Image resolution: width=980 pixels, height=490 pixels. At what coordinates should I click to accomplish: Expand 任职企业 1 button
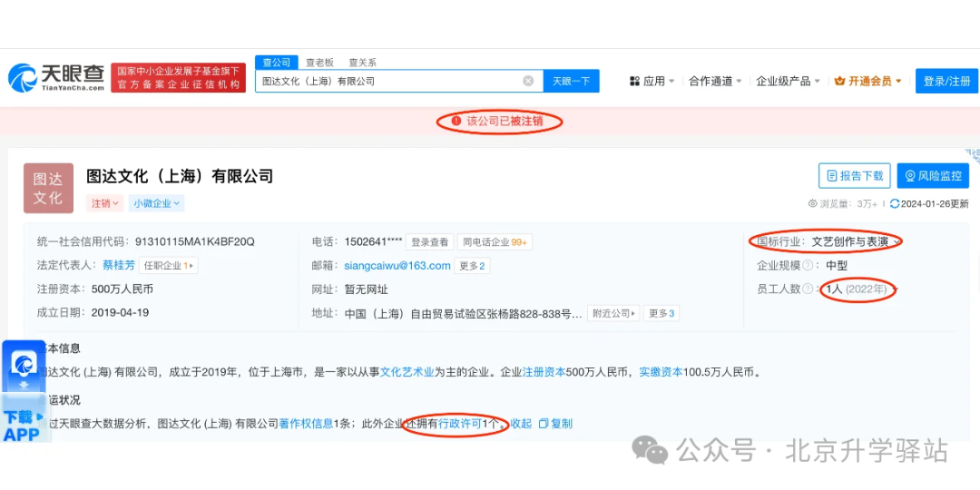pyautogui.click(x=168, y=266)
